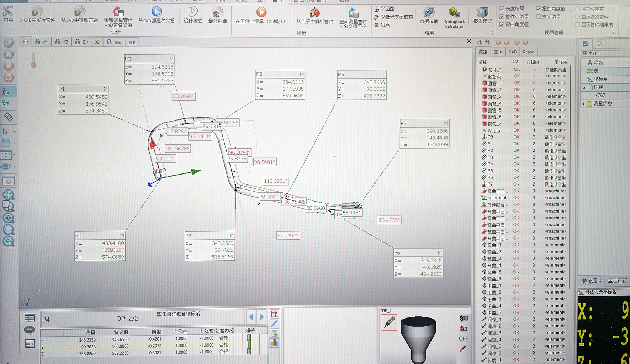Open the 数据传输 data transfer tool
The height and width of the screenshot is (364, 630).
click(429, 15)
